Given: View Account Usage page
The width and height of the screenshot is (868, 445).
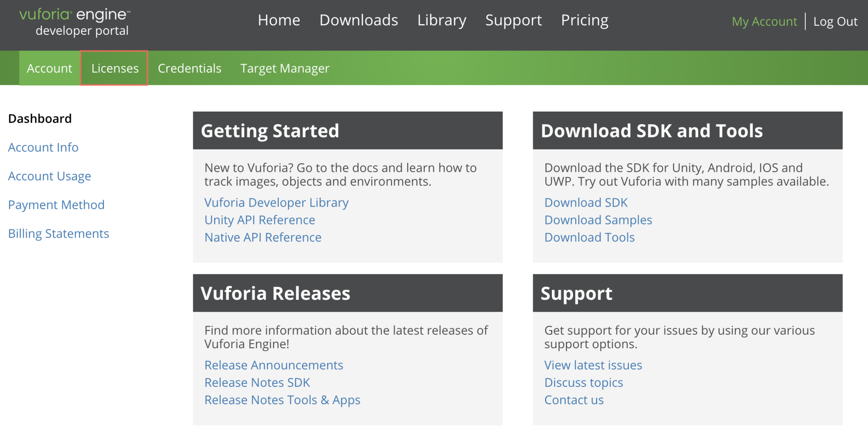Looking at the screenshot, I should click(x=50, y=176).
